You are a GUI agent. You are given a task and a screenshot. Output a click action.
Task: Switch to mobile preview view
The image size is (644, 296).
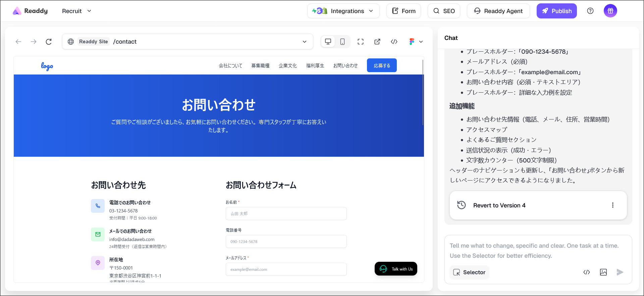342,42
